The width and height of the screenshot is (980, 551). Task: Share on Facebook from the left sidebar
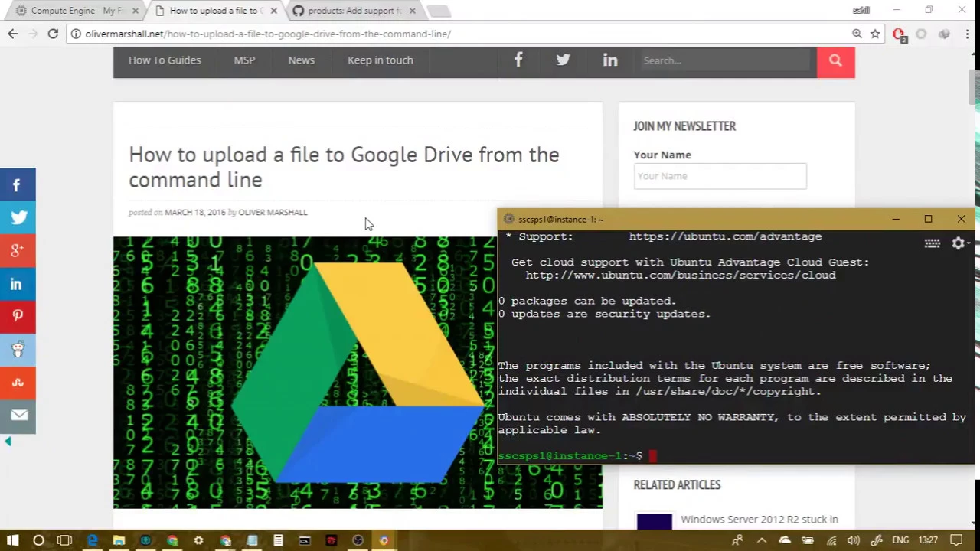(x=18, y=185)
